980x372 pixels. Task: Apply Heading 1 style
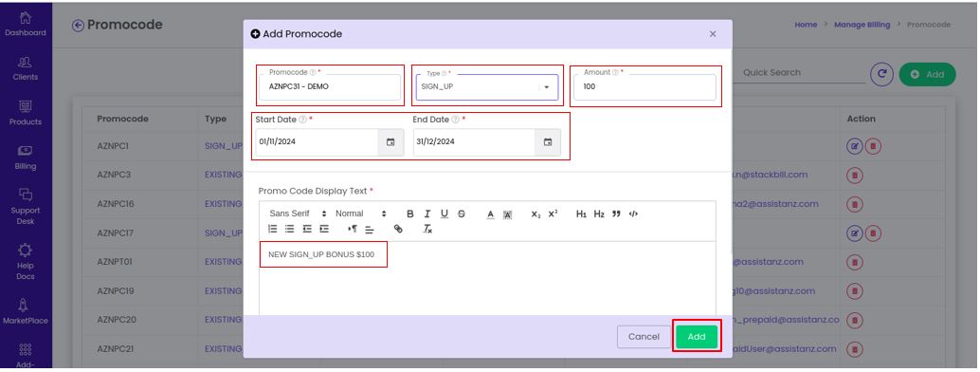click(581, 214)
